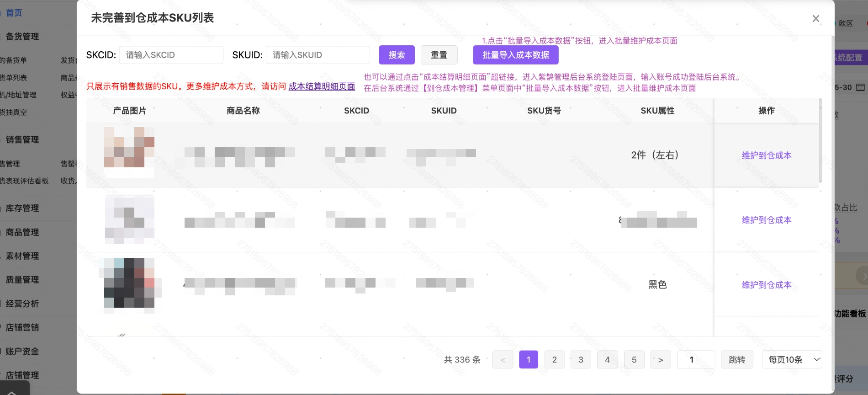Open the 每页10条 page size dropdown
Viewport: 868px width, 395px height.
(792, 360)
